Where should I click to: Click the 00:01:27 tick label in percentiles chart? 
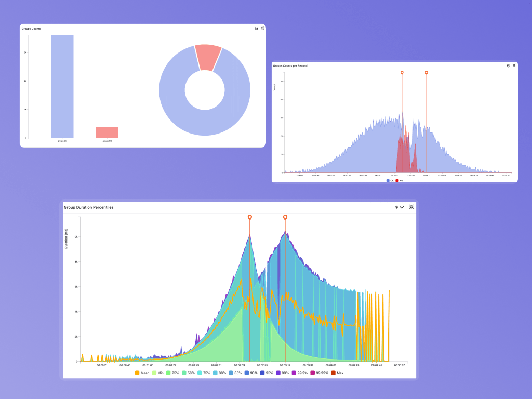click(170, 365)
